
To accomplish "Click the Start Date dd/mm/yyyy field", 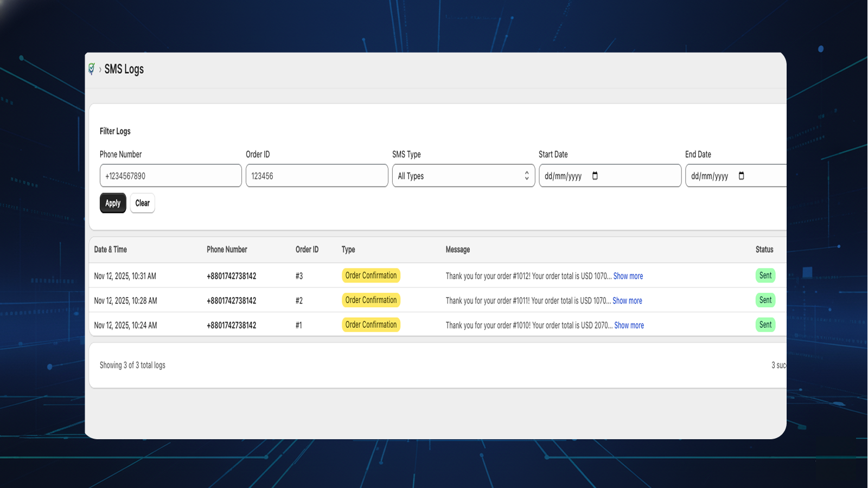I will pyautogui.click(x=563, y=176).
